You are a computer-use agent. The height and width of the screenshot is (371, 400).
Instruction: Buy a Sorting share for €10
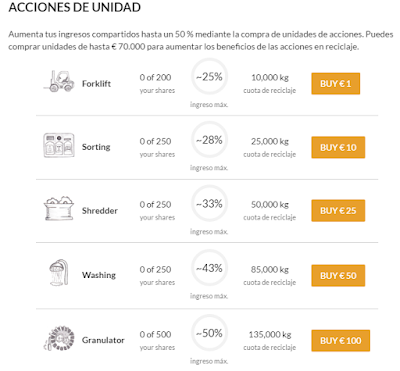338,147
